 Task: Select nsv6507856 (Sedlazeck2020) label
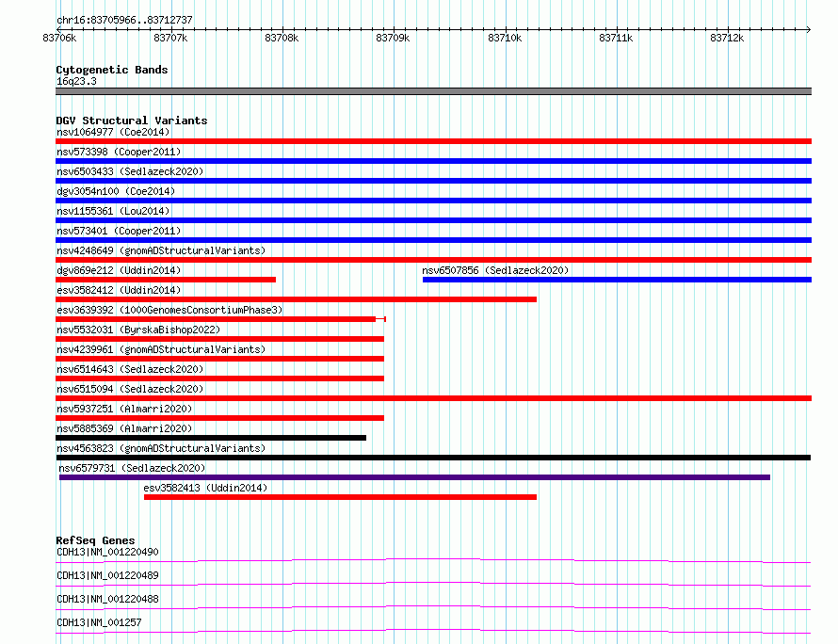point(495,270)
